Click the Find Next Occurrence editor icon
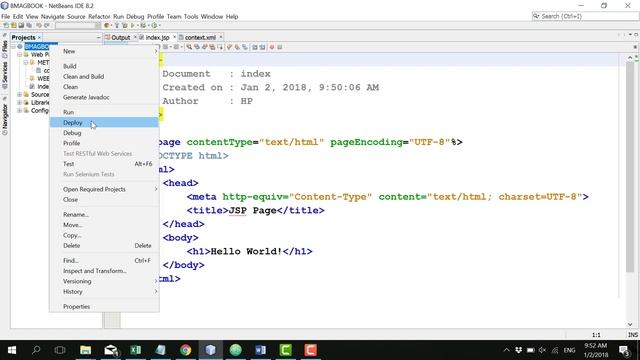The width and height of the screenshot is (640, 360). (204, 47)
